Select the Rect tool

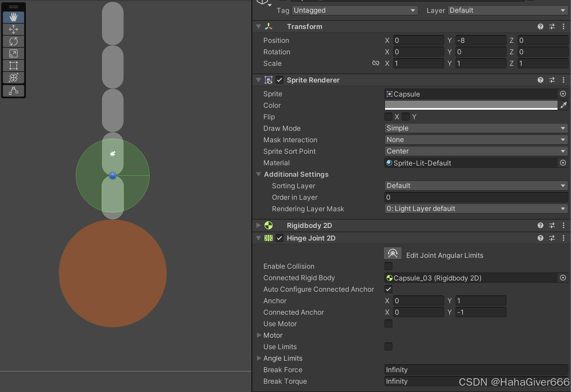pos(13,66)
